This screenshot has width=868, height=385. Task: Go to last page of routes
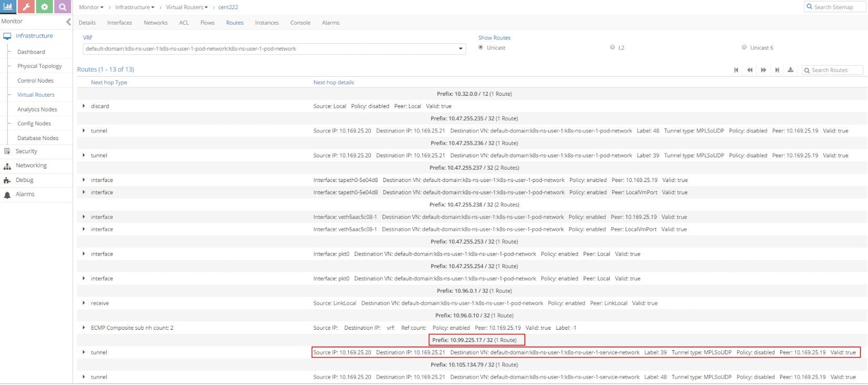coord(777,70)
